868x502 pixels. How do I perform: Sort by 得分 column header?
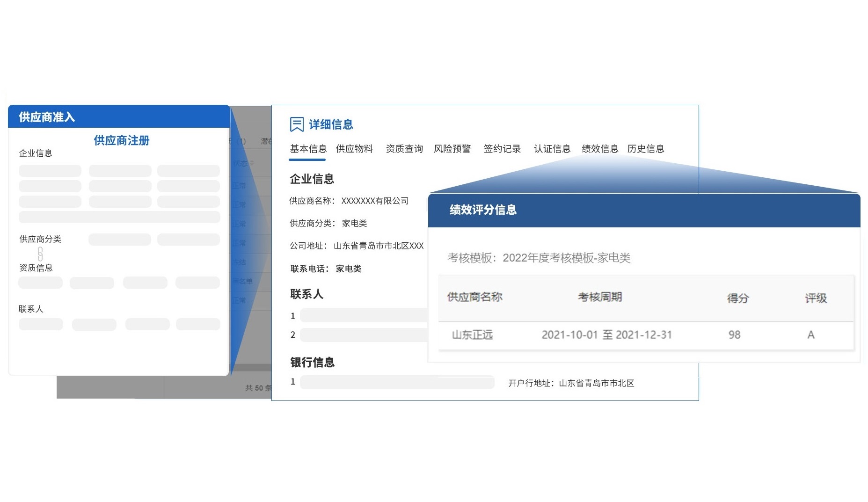pyautogui.click(x=738, y=298)
